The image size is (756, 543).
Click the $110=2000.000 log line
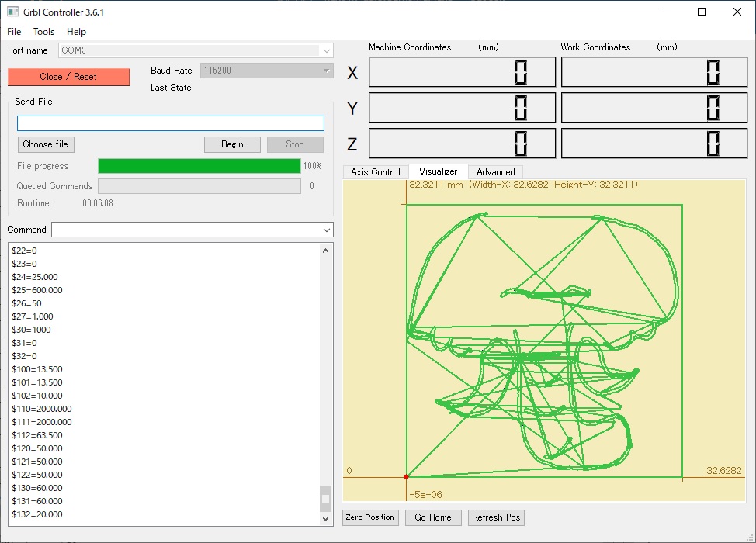(42, 409)
